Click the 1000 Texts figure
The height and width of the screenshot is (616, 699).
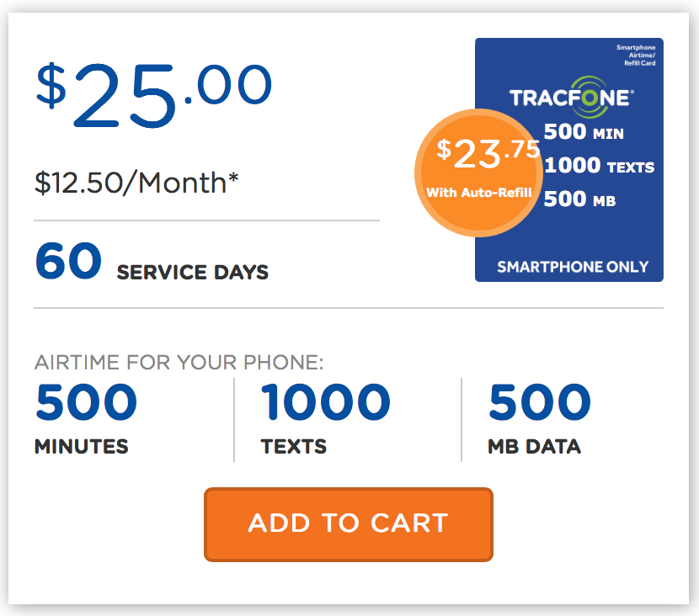click(325, 401)
